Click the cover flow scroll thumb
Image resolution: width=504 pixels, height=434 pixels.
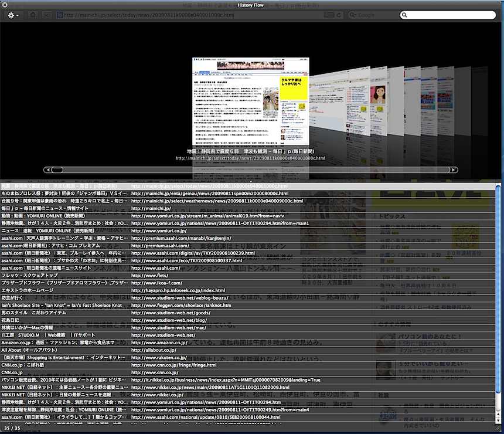[57, 170]
